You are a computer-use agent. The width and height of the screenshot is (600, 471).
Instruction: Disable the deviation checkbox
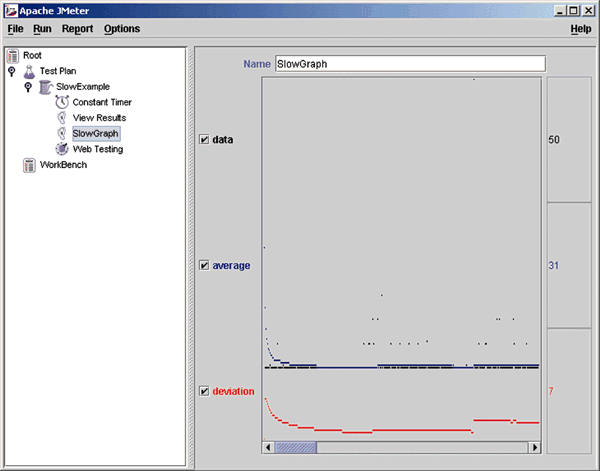pyautogui.click(x=205, y=391)
